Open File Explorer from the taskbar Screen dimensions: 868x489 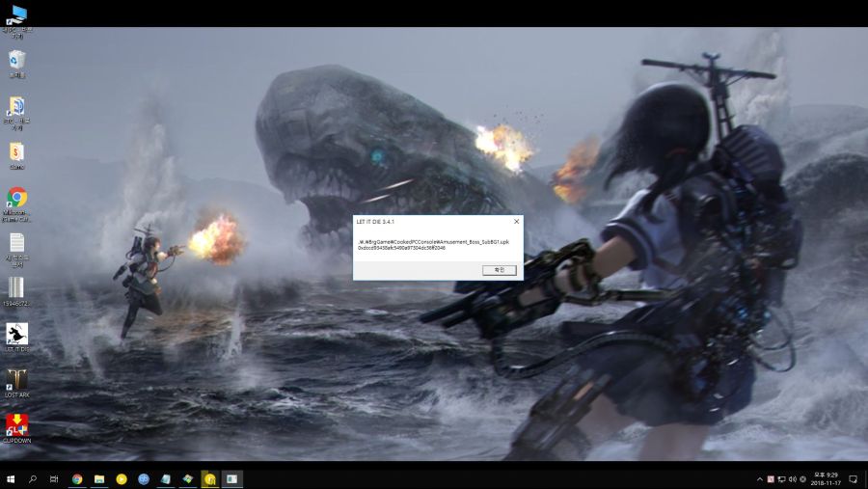click(x=99, y=478)
